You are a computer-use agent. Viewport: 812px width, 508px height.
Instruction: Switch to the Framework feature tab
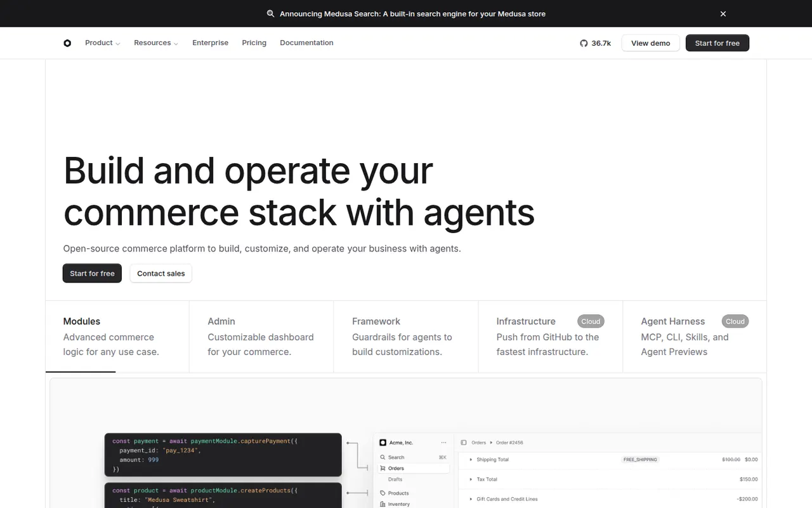tap(406, 337)
